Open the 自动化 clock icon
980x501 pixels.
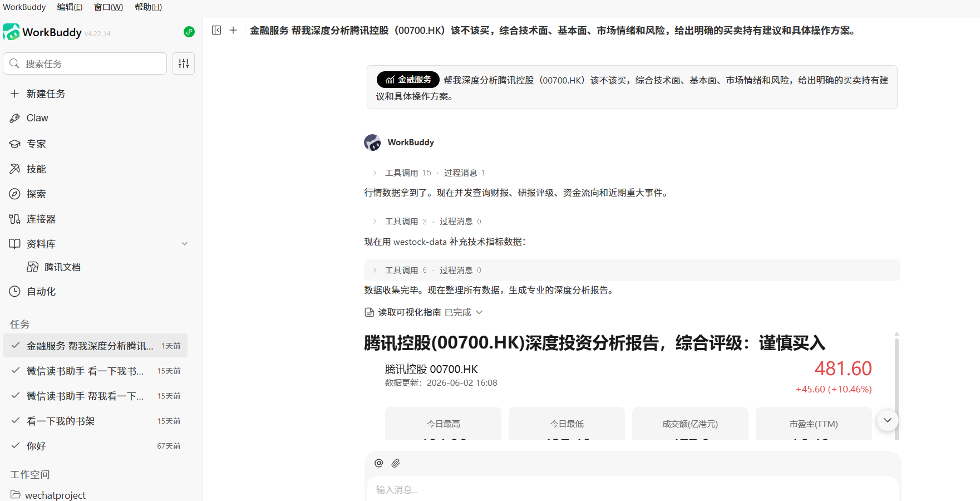point(15,291)
